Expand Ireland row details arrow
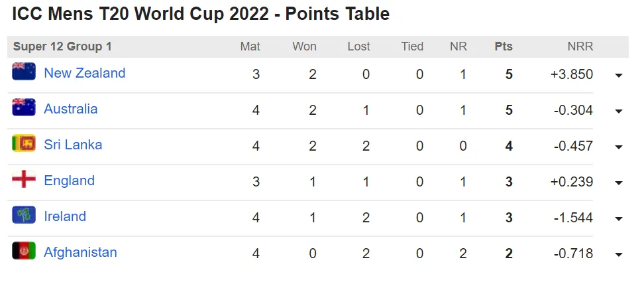This screenshot has height=292, width=644. (x=619, y=218)
